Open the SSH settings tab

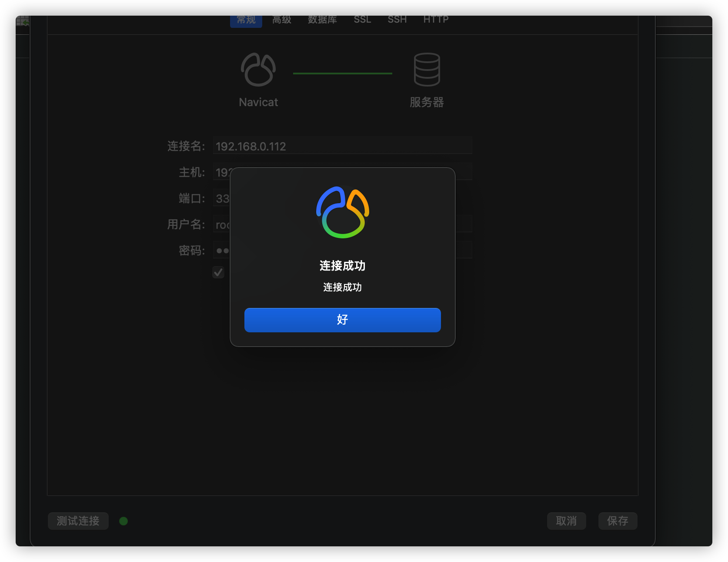pos(397,19)
